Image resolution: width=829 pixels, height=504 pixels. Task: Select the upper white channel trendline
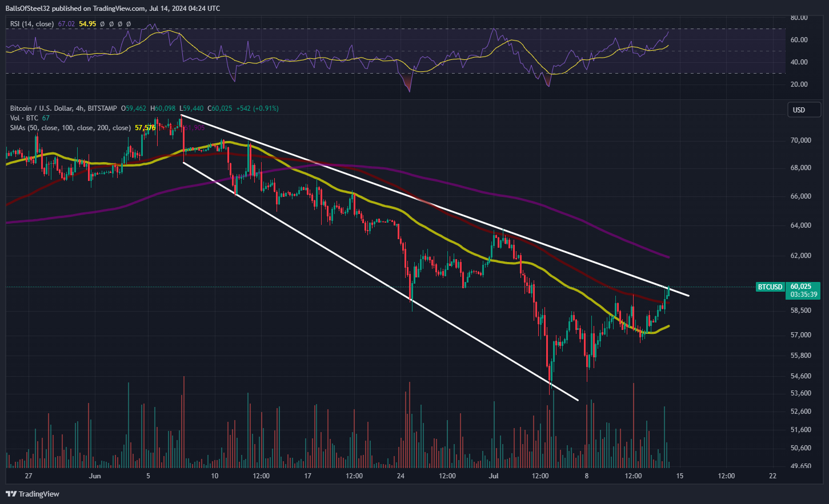(434, 205)
